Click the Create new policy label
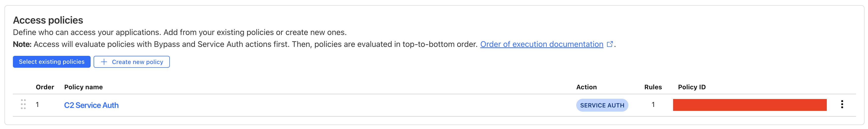The image size is (868, 129). click(x=138, y=62)
